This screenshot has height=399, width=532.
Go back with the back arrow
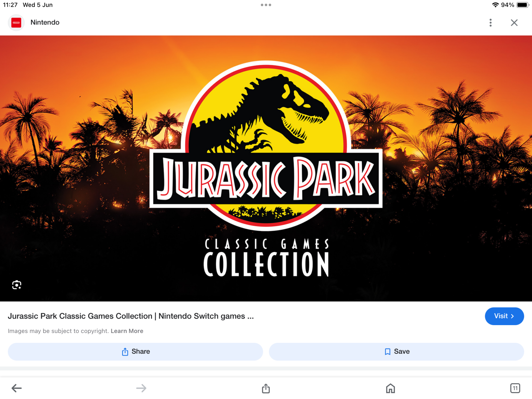coord(16,388)
